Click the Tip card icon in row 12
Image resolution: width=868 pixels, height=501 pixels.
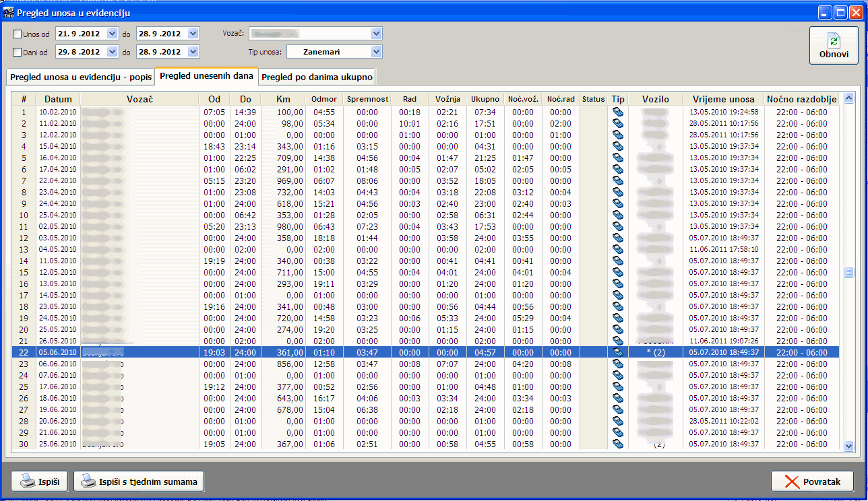coord(617,238)
